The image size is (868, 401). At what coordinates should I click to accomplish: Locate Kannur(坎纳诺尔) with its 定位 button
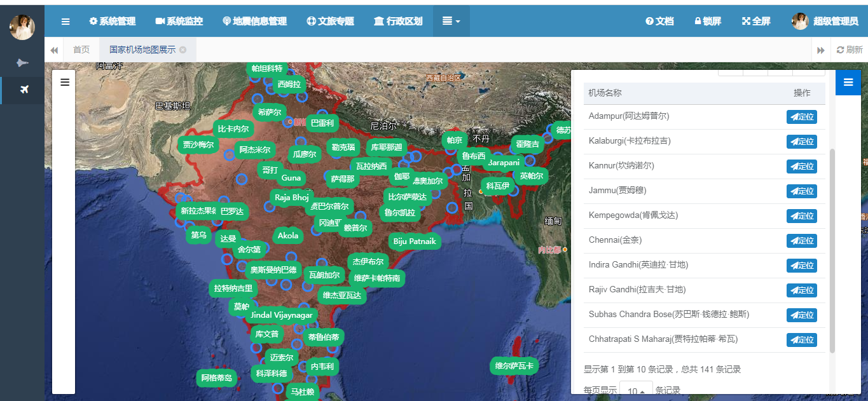pyautogui.click(x=802, y=167)
